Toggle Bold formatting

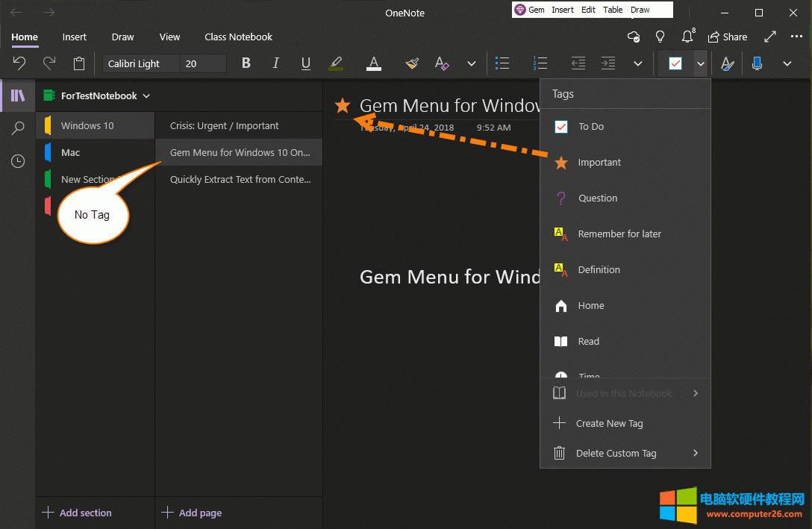pyautogui.click(x=246, y=63)
